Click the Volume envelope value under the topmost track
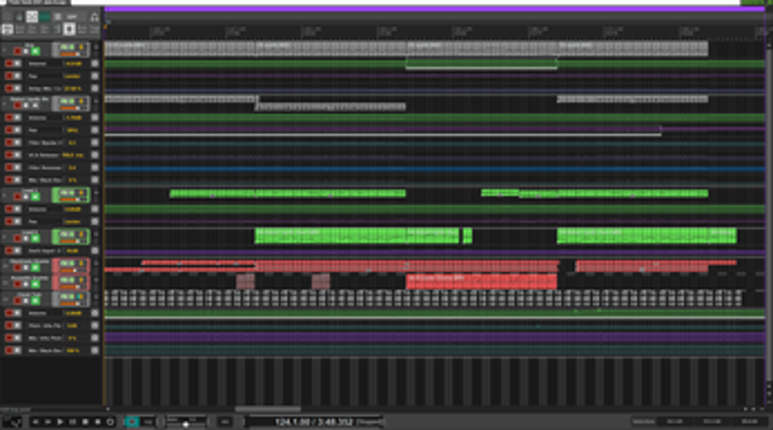Screen dimensions: 773x430 coord(73,64)
